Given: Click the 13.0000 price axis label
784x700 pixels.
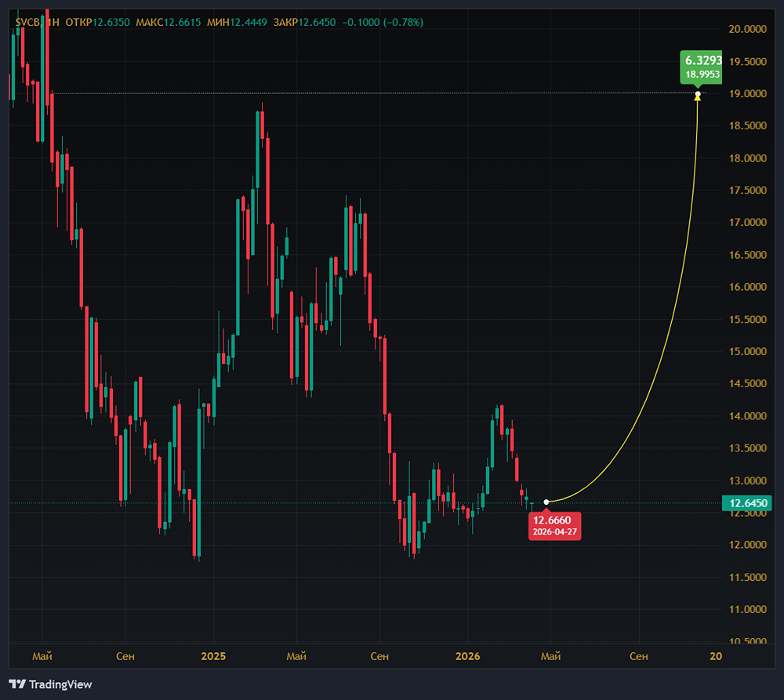Looking at the screenshot, I should click(x=747, y=480).
